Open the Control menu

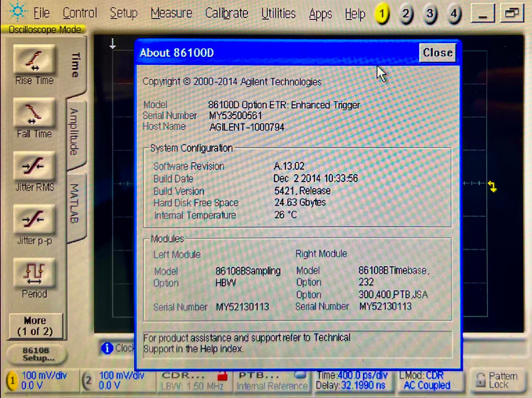80,13
